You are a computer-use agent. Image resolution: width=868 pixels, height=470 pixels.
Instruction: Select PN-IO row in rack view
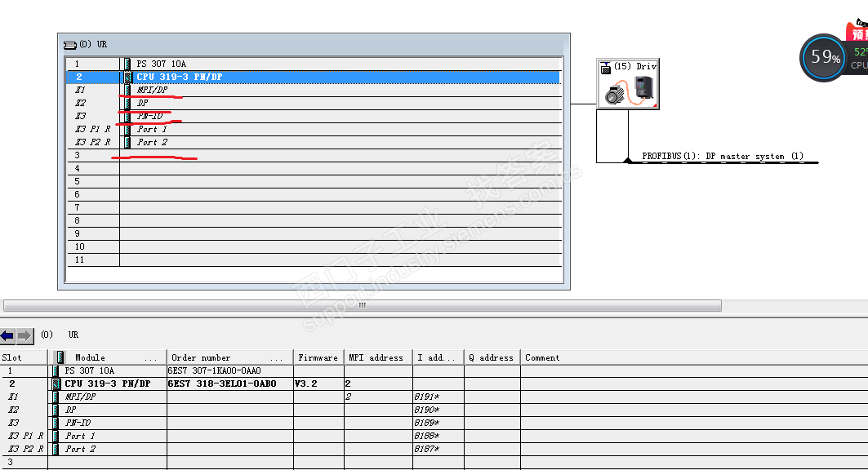click(314, 116)
